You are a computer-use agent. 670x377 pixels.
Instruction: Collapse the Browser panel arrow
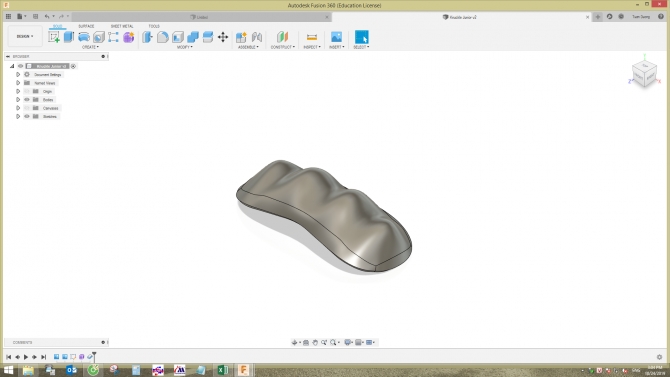[8, 56]
